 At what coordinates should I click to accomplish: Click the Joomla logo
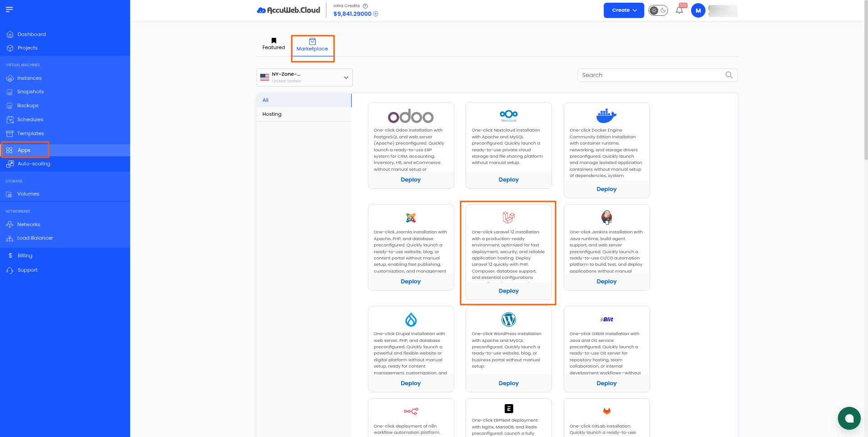[x=411, y=218]
